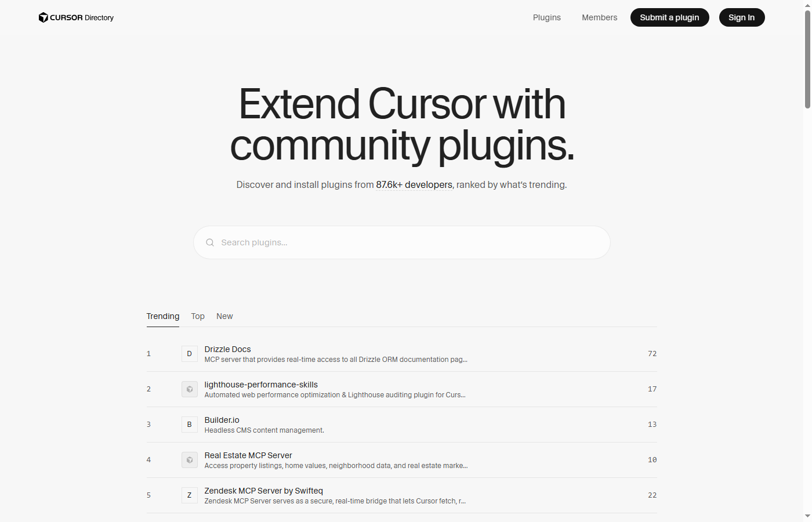Viewport: 812px width, 522px height.
Task: Click the vertical scrollbar thumb
Action: [807, 59]
